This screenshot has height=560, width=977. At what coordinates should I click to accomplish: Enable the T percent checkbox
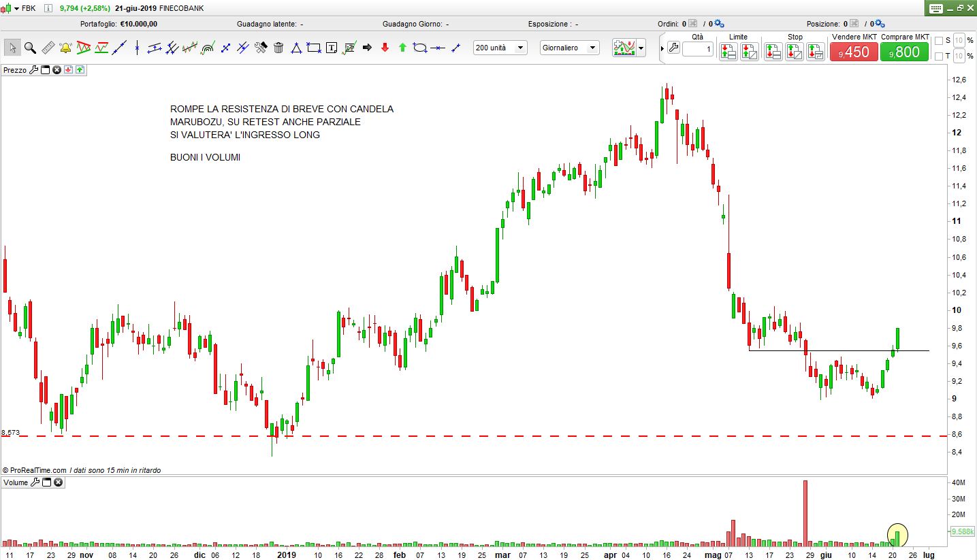tap(939, 56)
